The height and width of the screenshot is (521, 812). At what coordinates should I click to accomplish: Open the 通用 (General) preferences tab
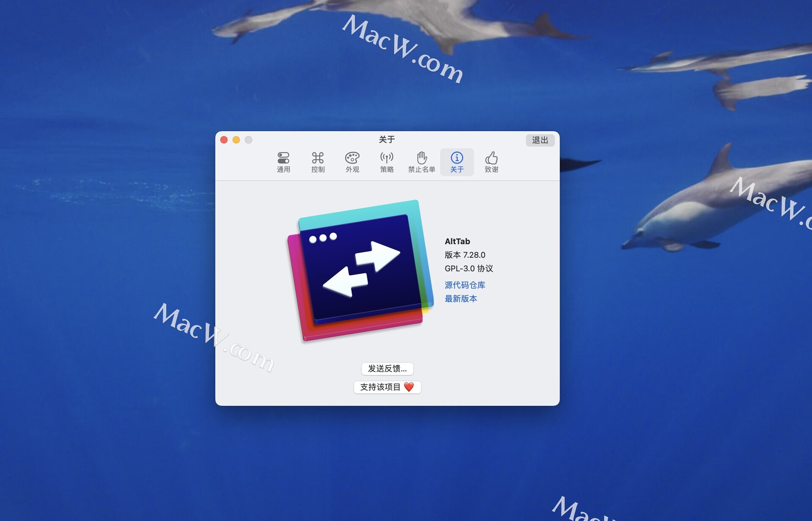coord(283,162)
